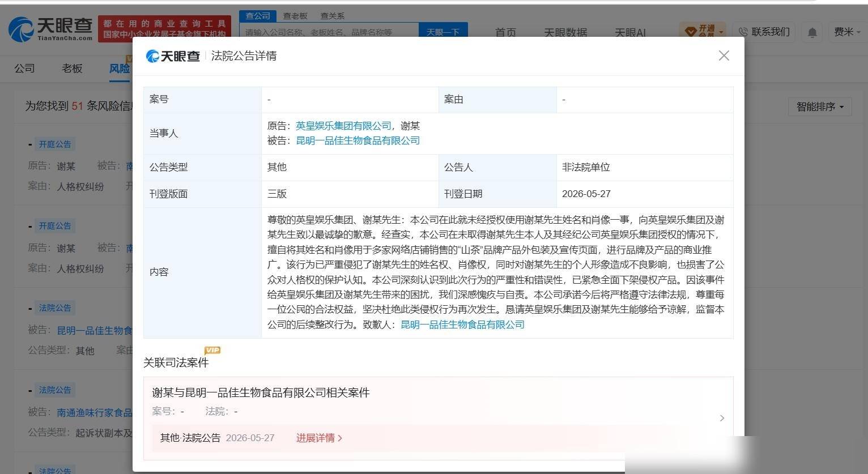Click the phone icon beside 联系我们
This screenshot has width=868, height=474.
(x=743, y=32)
